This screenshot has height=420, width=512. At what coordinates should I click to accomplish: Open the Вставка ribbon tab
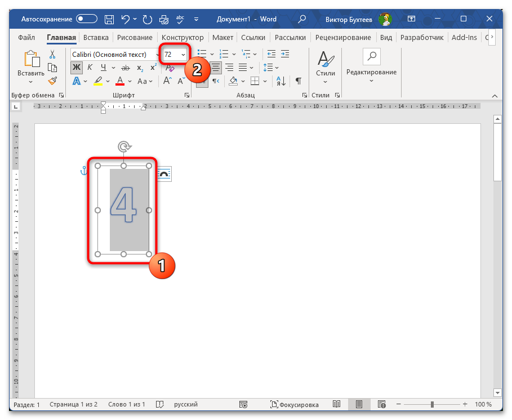[x=96, y=38]
